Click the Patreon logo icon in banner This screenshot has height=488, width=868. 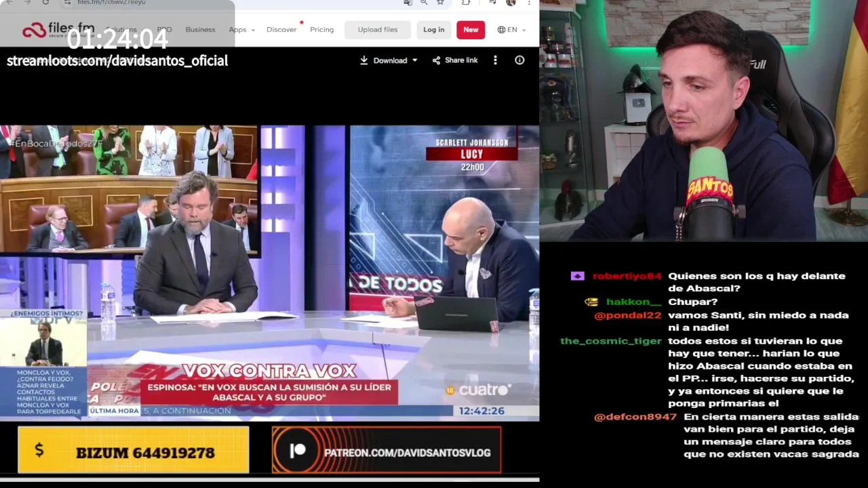297,451
